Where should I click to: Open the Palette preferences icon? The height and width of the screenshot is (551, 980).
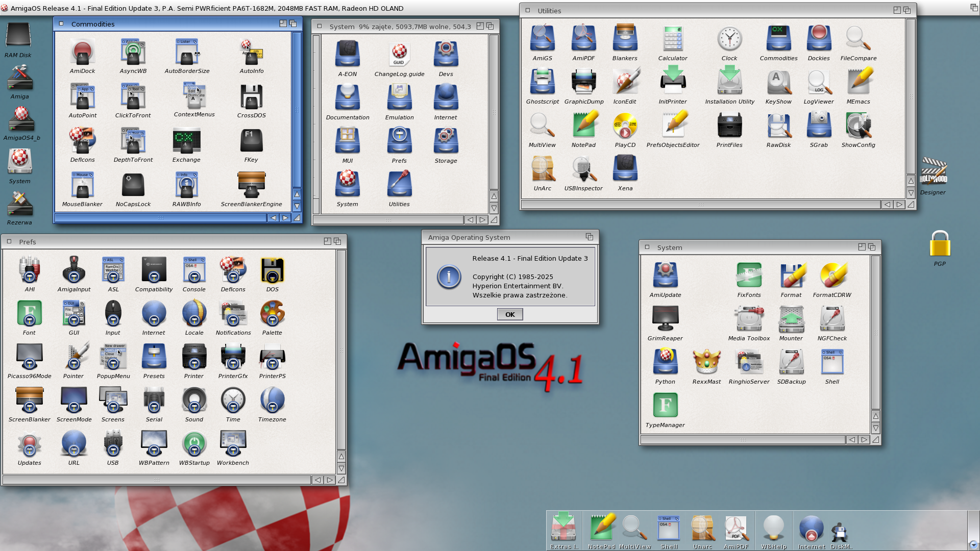coord(272,314)
